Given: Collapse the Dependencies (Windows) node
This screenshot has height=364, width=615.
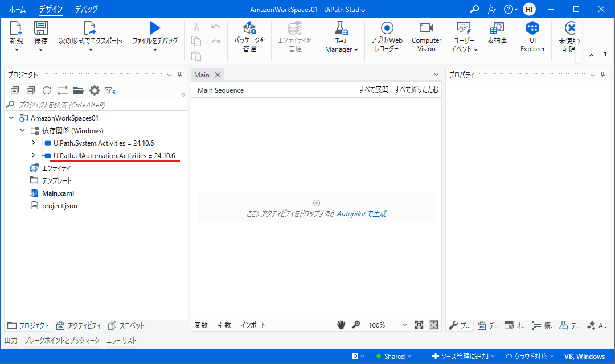Looking at the screenshot, I should (x=22, y=130).
